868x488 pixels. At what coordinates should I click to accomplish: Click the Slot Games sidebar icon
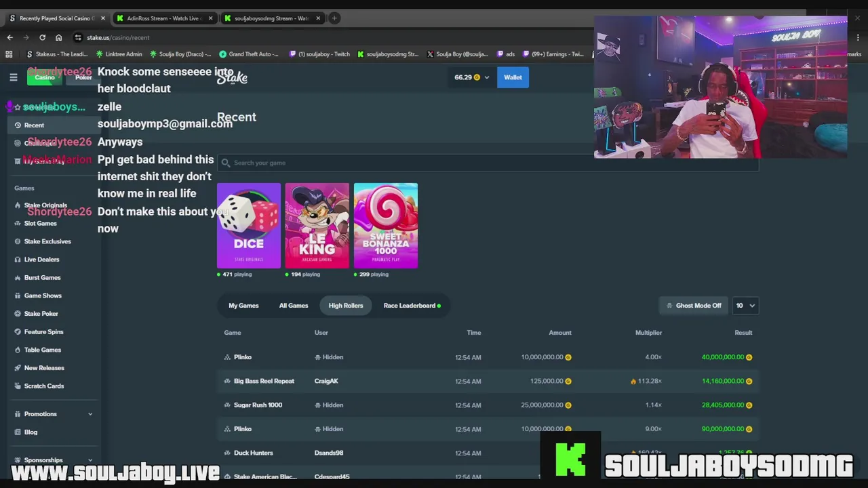[x=18, y=223]
